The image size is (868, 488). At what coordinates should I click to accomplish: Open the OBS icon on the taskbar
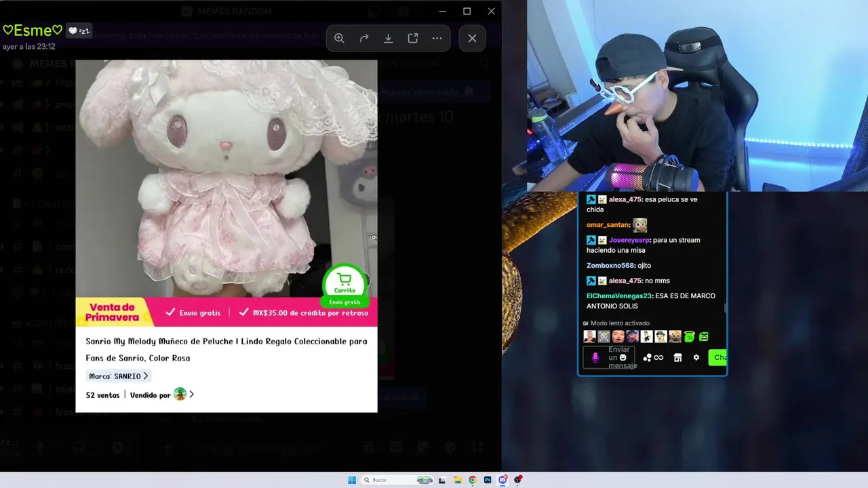(518, 480)
